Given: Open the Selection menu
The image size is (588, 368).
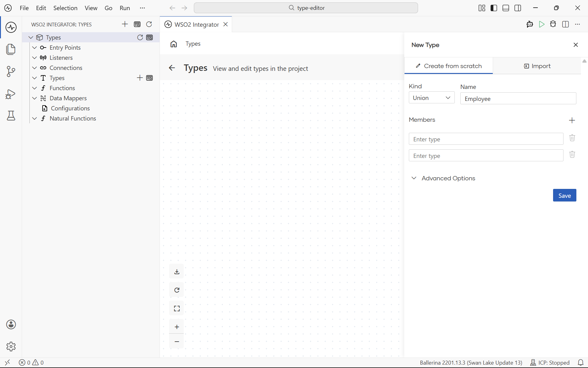Looking at the screenshot, I should (65, 8).
